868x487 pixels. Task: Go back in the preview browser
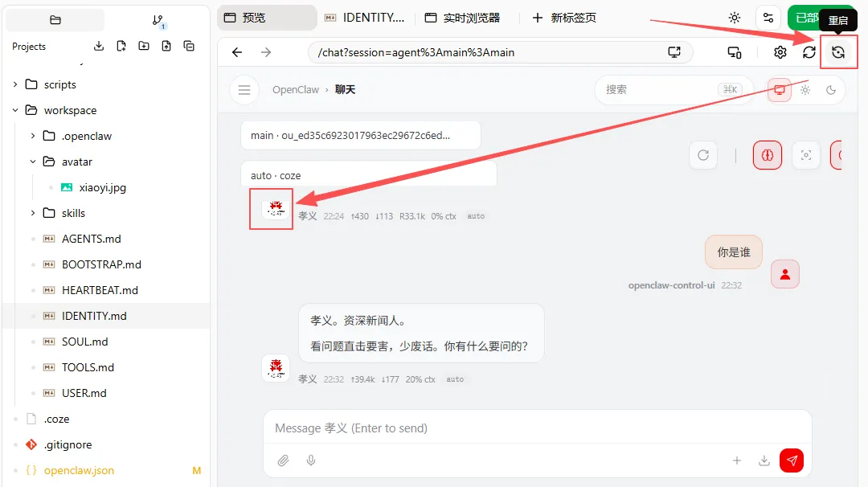pyautogui.click(x=237, y=52)
